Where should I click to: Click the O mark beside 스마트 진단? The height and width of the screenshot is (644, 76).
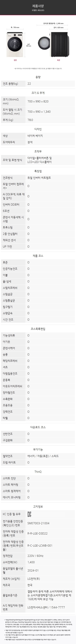[28, 478]
